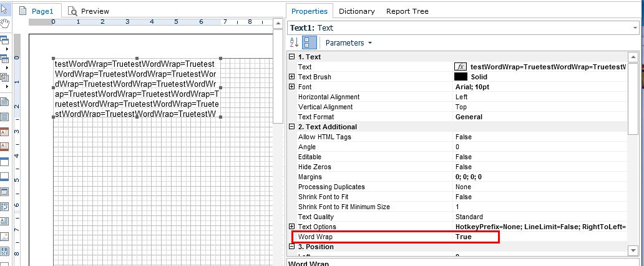Click the black Text Brush color swatch
The width and height of the screenshot is (644, 266).
pyautogui.click(x=461, y=76)
